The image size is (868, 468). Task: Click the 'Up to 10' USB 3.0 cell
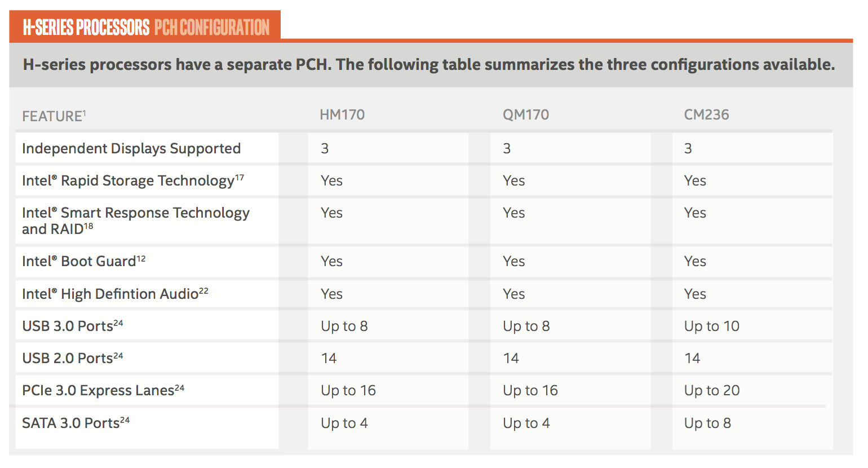[x=711, y=326]
